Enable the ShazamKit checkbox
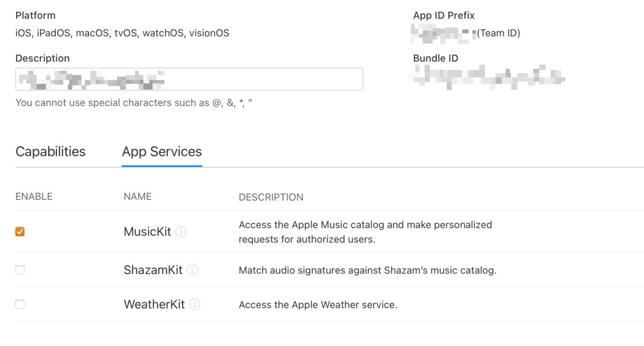Image resolution: width=644 pixels, height=346 pixels. (x=20, y=270)
